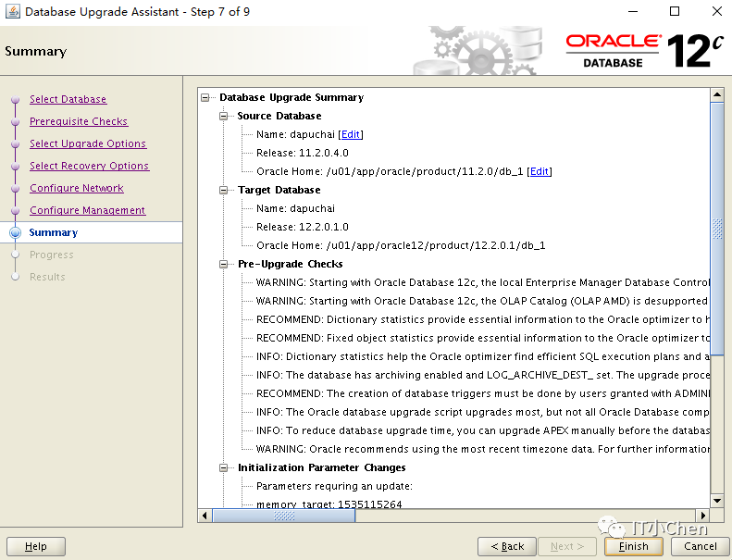Collapse the Database Upgrade Summary root node

pyautogui.click(x=205, y=97)
